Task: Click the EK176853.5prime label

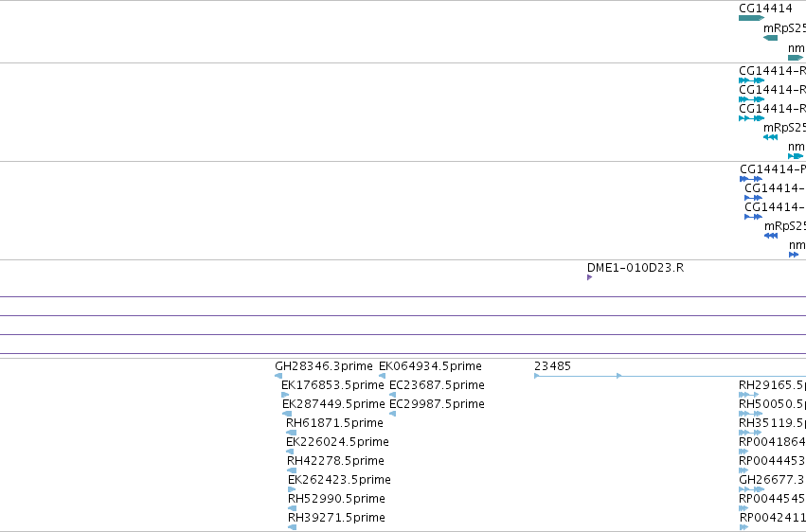Action: click(x=332, y=385)
